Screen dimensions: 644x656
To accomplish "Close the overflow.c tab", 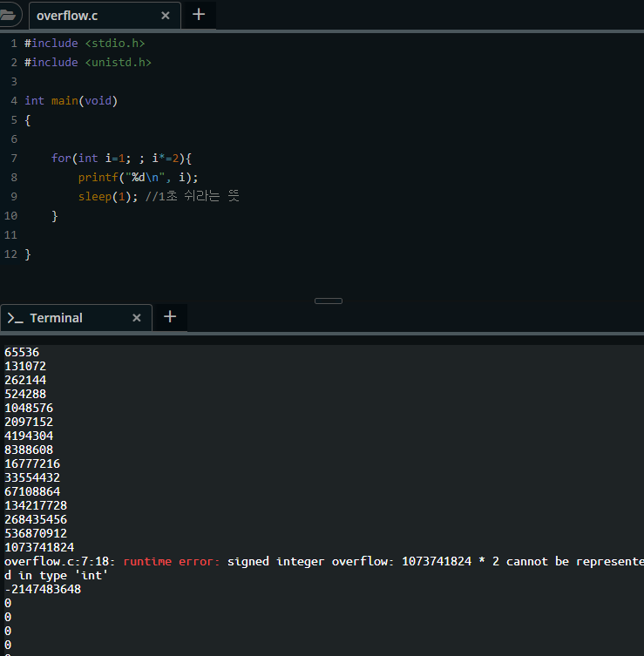I will point(166,16).
